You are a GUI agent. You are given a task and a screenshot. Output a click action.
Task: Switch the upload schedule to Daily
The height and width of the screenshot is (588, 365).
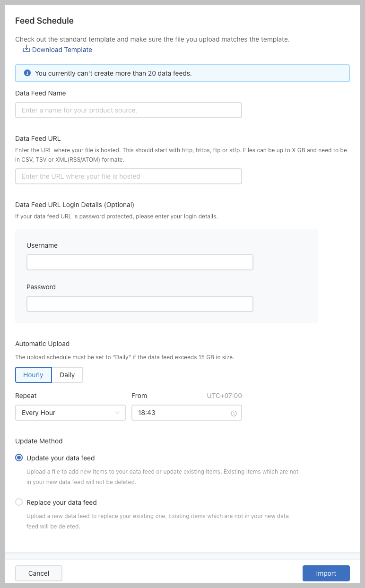(x=67, y=375)
